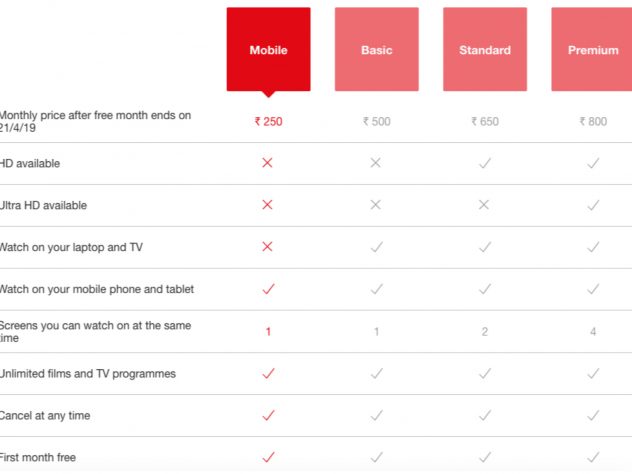Click the Standard price ₹ 650
632x474 pixels.
485,121
